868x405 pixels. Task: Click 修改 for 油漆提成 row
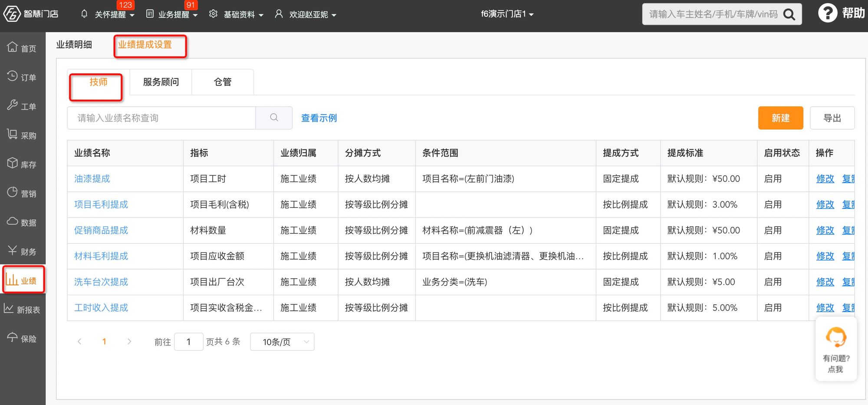point(825,178)
